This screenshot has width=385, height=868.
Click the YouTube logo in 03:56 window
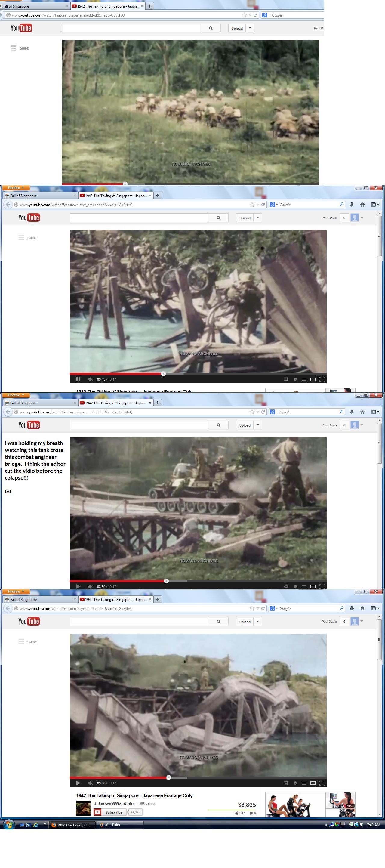29,621
